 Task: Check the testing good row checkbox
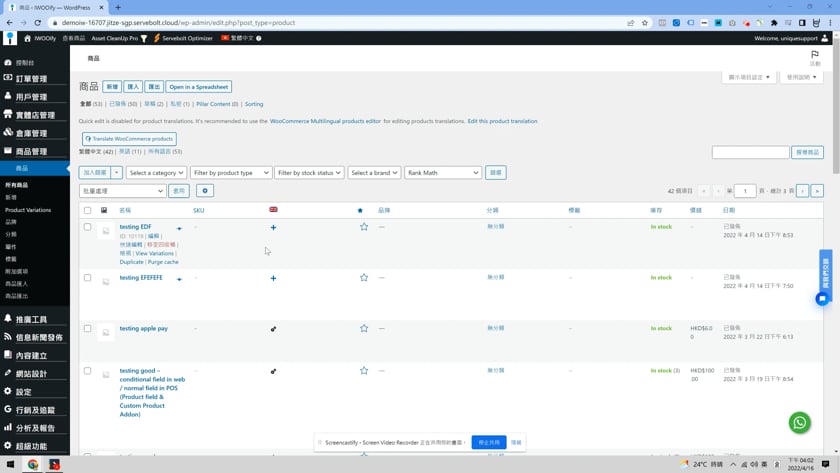click(x=87, y=371)
